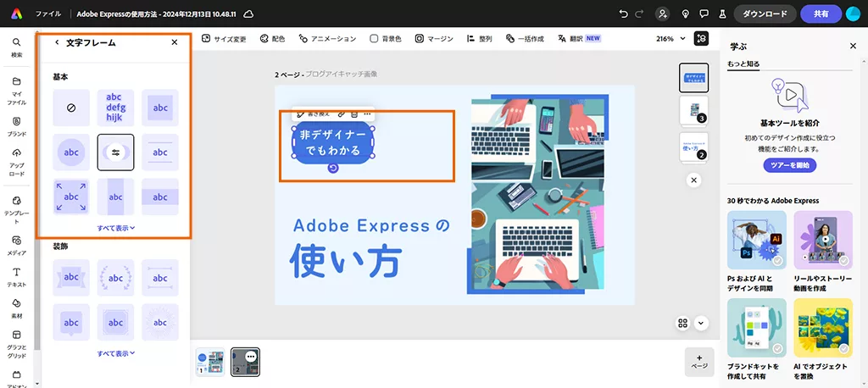Viewport: 868px width, 388px height.
Task: Open the 翻訳 NEW translate tool
Action: [x=580, y=39]
